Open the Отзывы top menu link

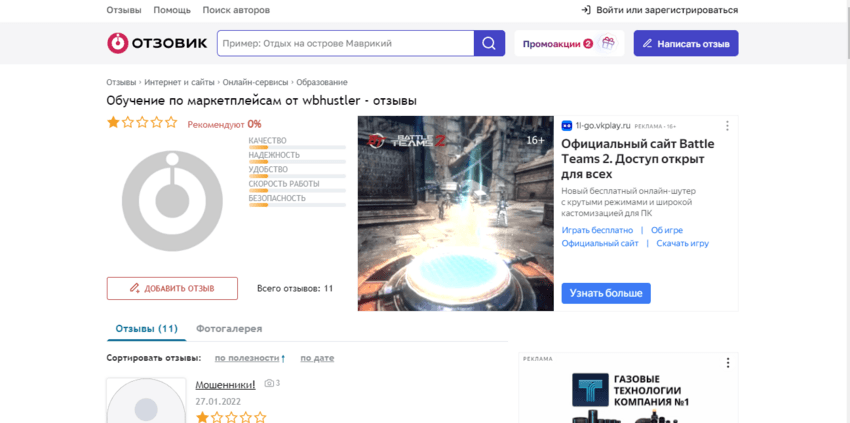(124, 10)
